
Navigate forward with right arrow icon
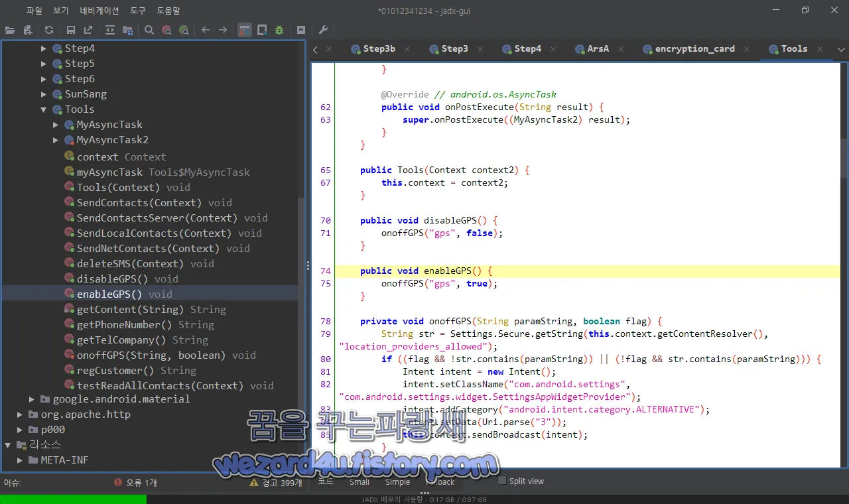223,30
